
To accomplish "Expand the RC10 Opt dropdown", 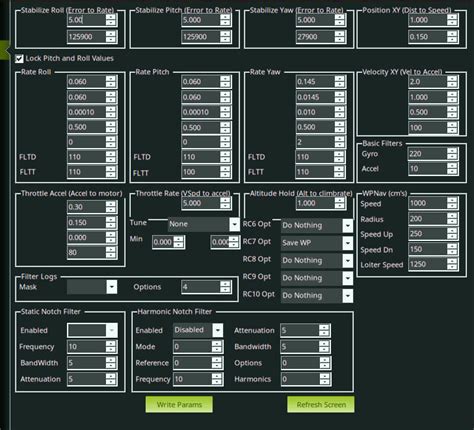I will tap(317, 295).
